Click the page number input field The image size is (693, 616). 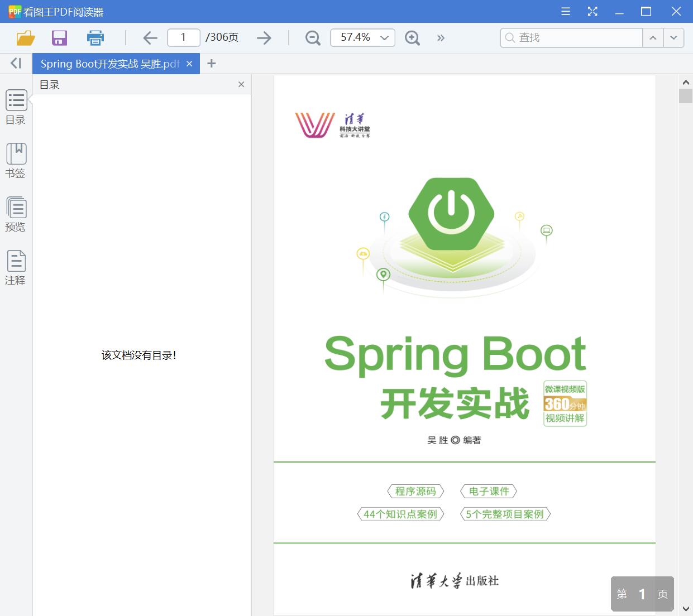tap(184, 37)
